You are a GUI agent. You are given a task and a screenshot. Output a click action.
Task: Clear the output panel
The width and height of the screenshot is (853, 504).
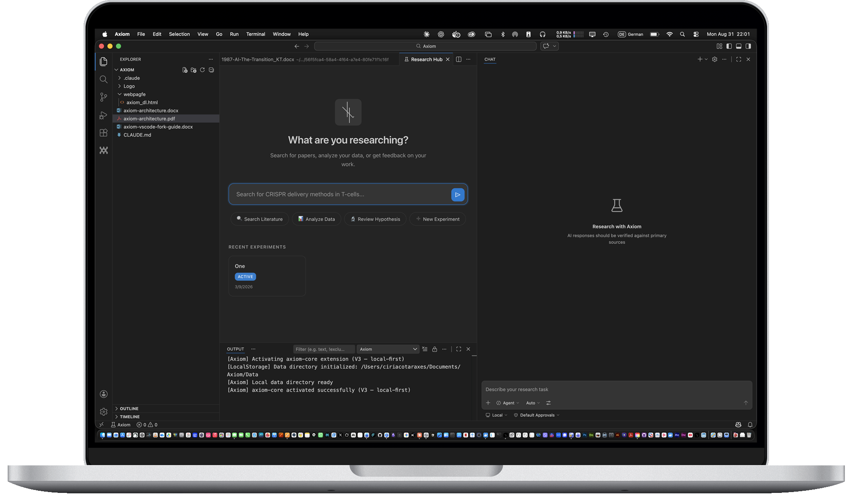425,349
